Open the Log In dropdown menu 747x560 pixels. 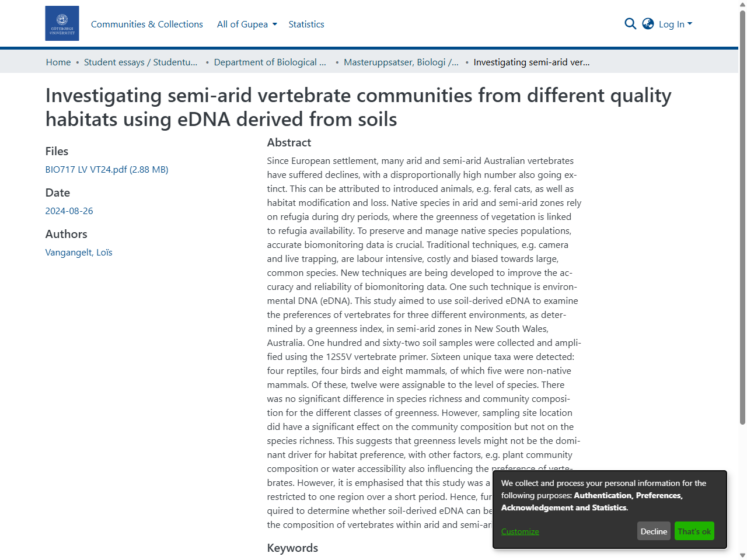(x=675, y=24)
